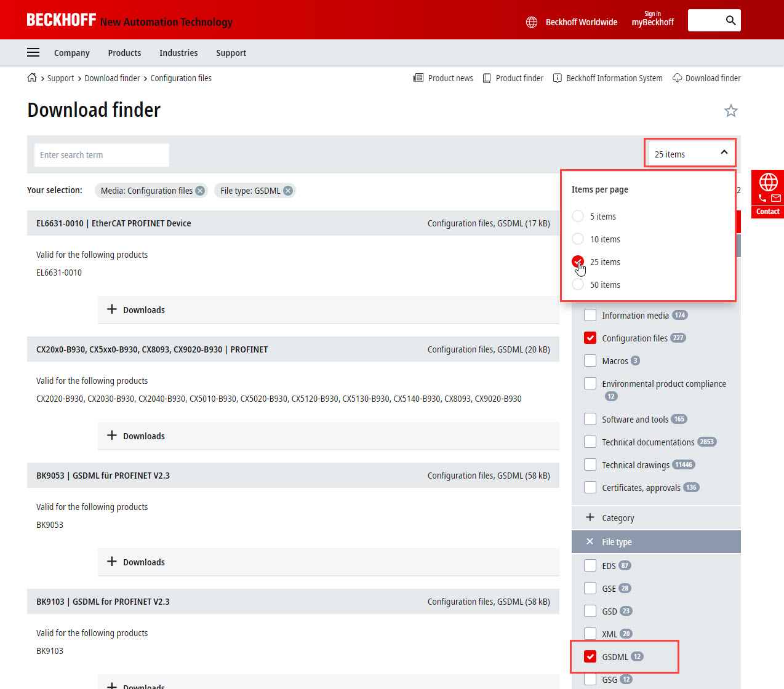
Task: Enable the EDS file type filter
Action: coord(590,565)
